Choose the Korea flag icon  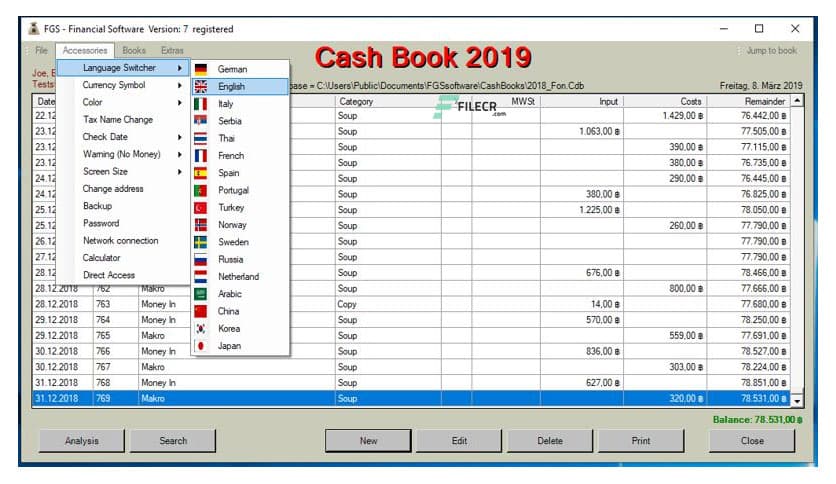click(x=200, y=328)
